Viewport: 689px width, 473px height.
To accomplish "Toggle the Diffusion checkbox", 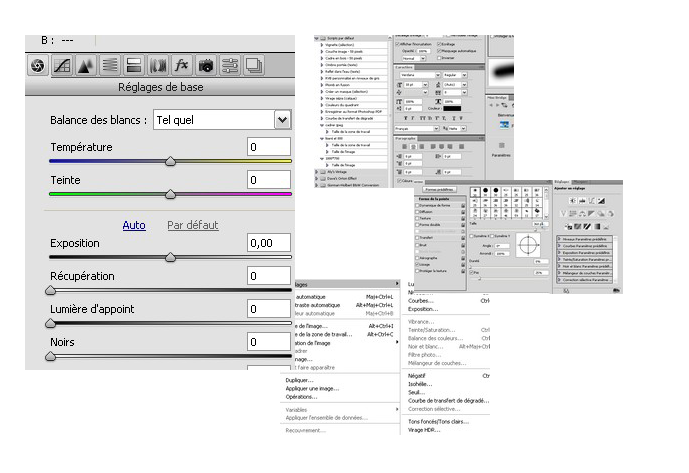I will point(417,212).
